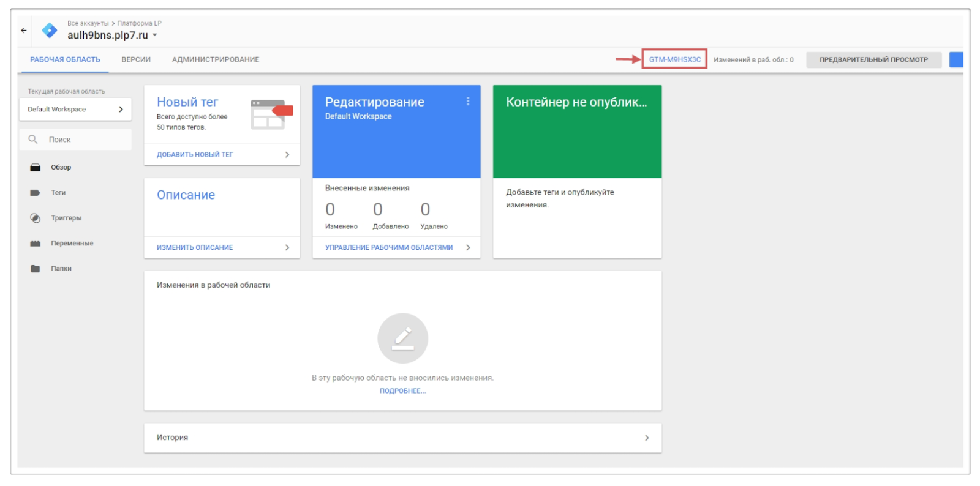Image resolution: width=980 pixels, height=486 pixels.
Task: Switch to the Администрирование tab
Action: [216, 60]
